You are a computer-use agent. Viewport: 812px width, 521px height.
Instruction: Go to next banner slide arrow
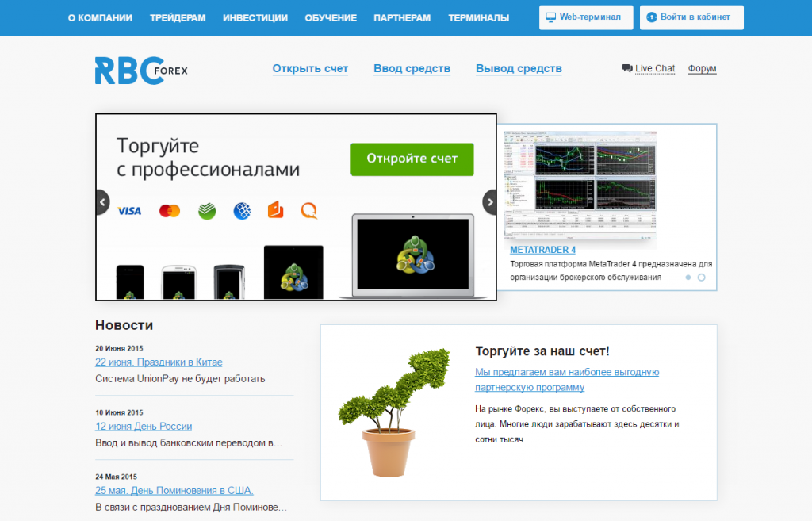[x=489, y=202]
